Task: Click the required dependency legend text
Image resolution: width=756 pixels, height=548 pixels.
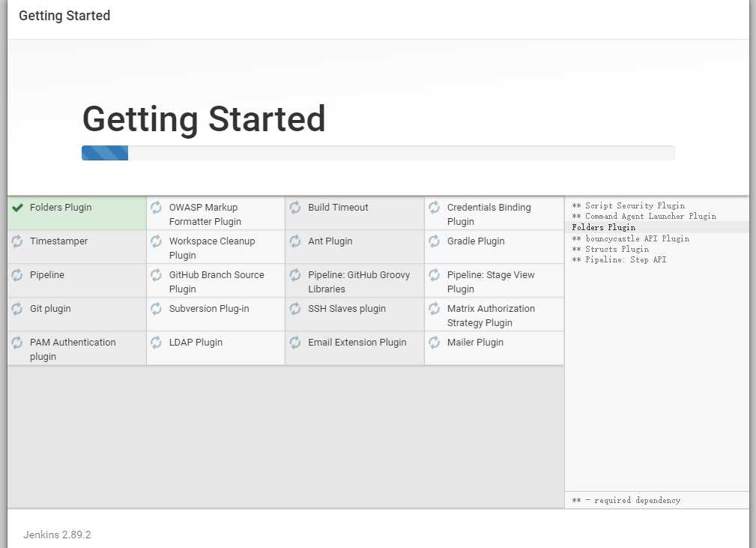Action: pos(626,500)
